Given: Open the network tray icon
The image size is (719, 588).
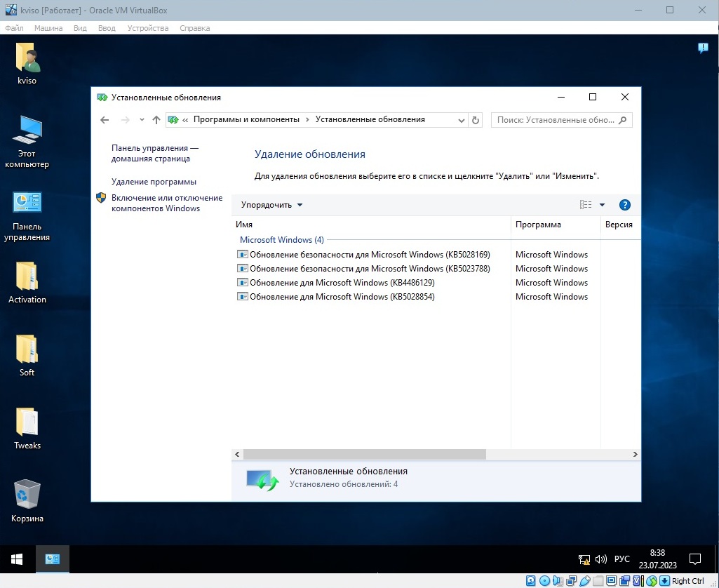Looking at the screenshot, I should 584,559.
